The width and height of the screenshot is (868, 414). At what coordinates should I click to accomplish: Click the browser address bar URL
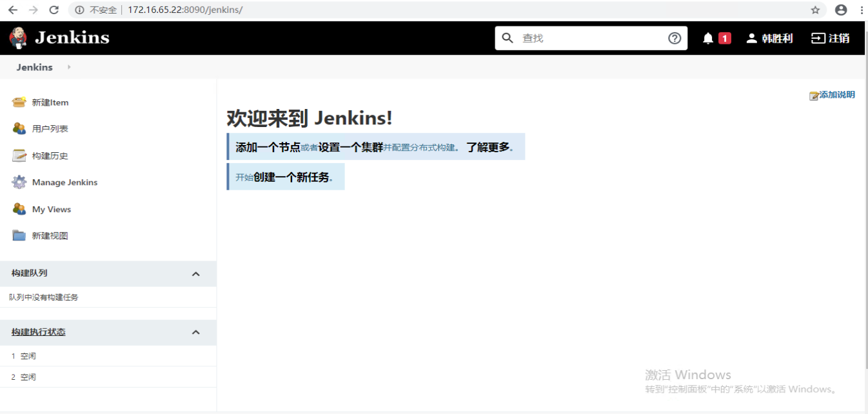tap(185, 10)
